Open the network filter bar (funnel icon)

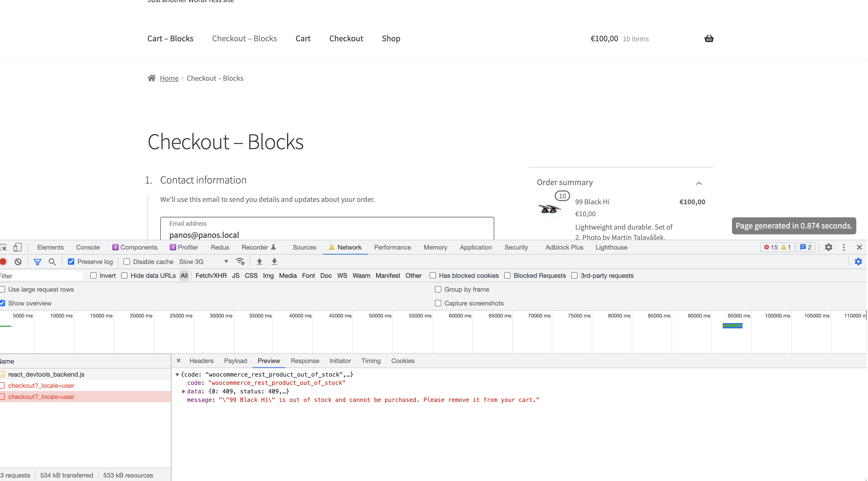pos(37,261)
